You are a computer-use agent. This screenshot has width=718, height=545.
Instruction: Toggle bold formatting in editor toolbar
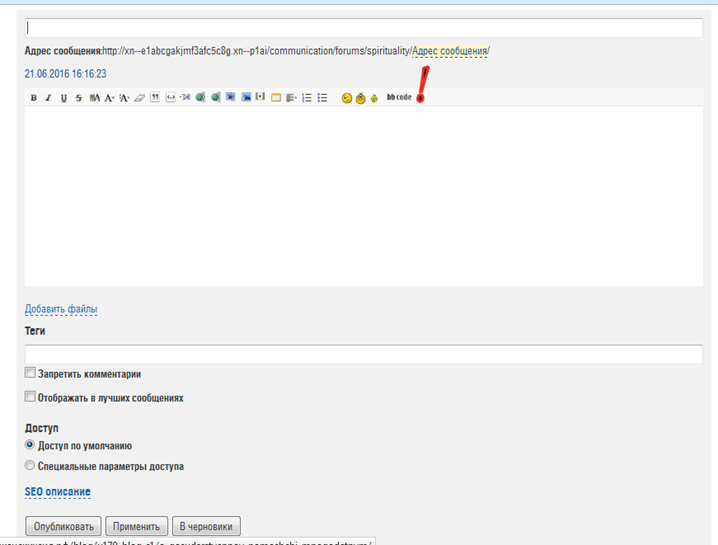tap(33, 98)
